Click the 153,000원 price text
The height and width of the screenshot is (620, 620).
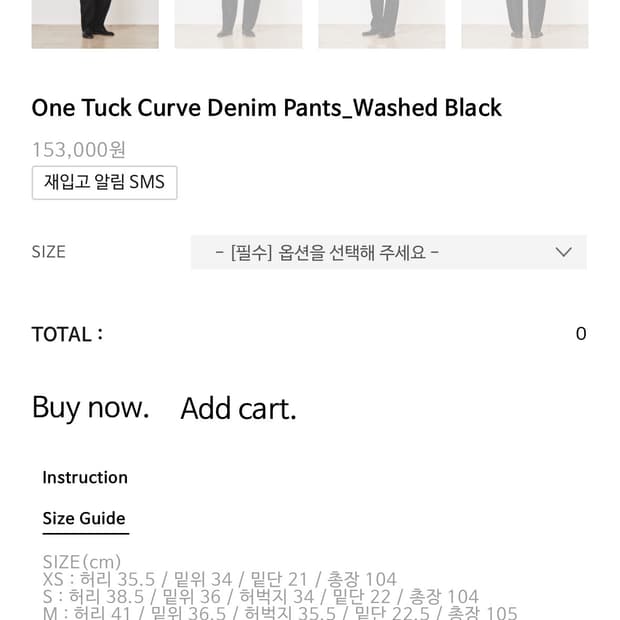79,150
